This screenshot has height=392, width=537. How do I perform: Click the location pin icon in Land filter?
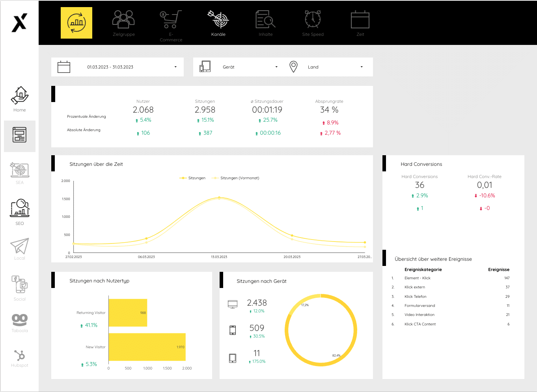pyautogui.click(x=293, y=67)
